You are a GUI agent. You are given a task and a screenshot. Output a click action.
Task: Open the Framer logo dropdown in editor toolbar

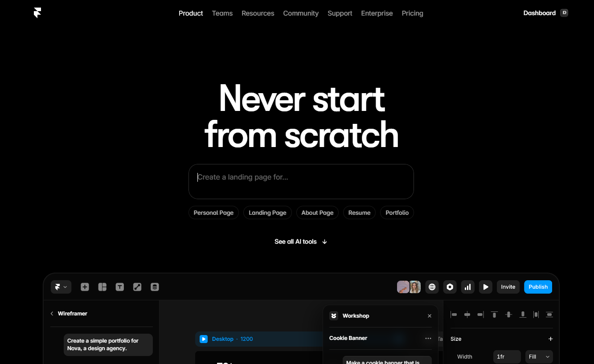[x=61, y=287]
